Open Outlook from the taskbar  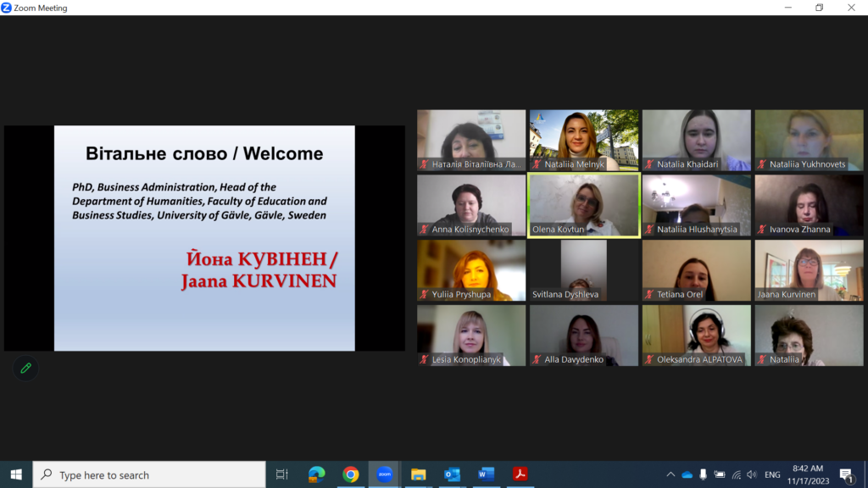click(452, 474)
